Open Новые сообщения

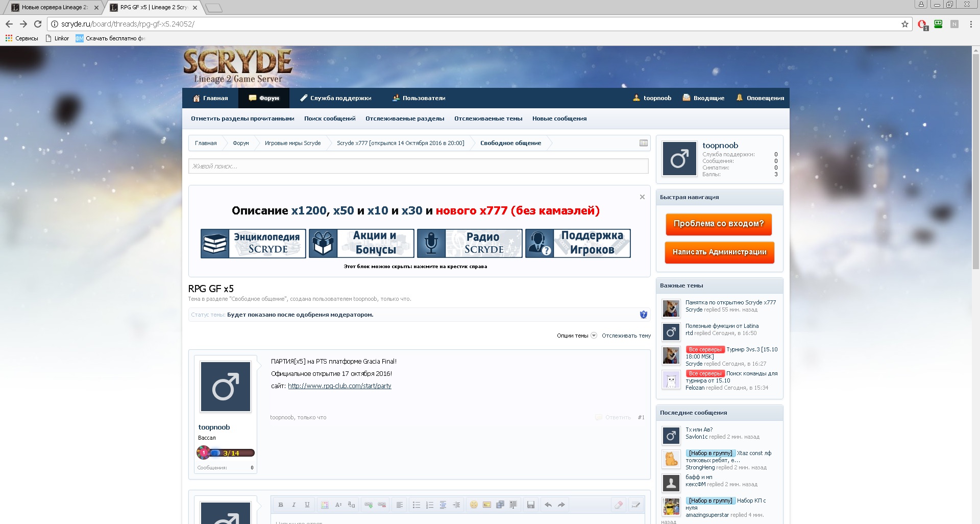559,118
